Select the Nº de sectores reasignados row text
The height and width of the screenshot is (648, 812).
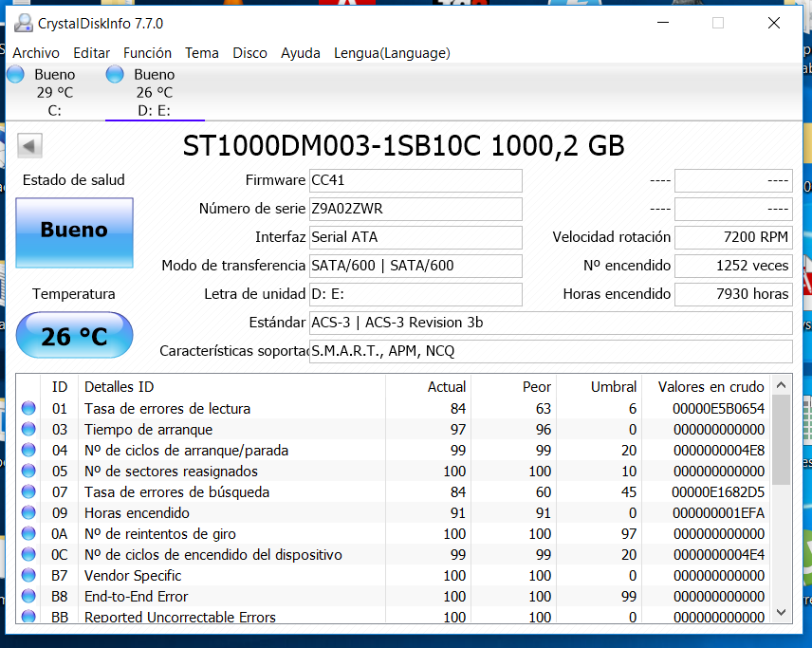(x=171, y=472)
